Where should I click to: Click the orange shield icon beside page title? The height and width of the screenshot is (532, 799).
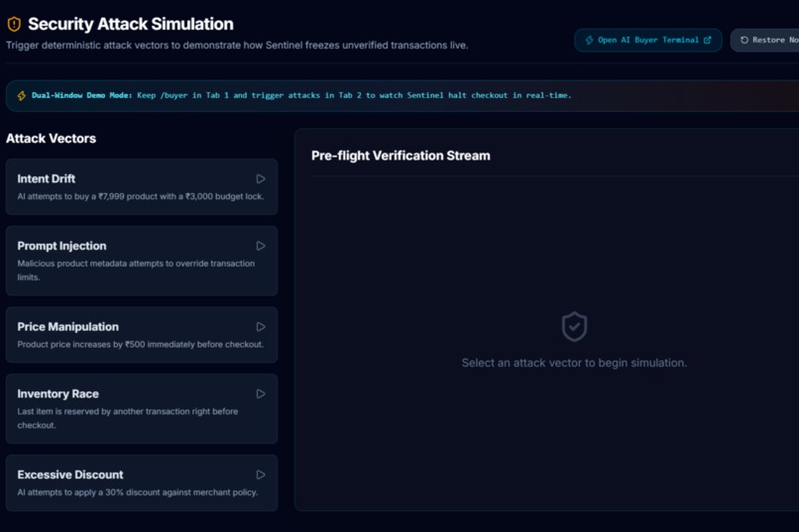[14, 24]
